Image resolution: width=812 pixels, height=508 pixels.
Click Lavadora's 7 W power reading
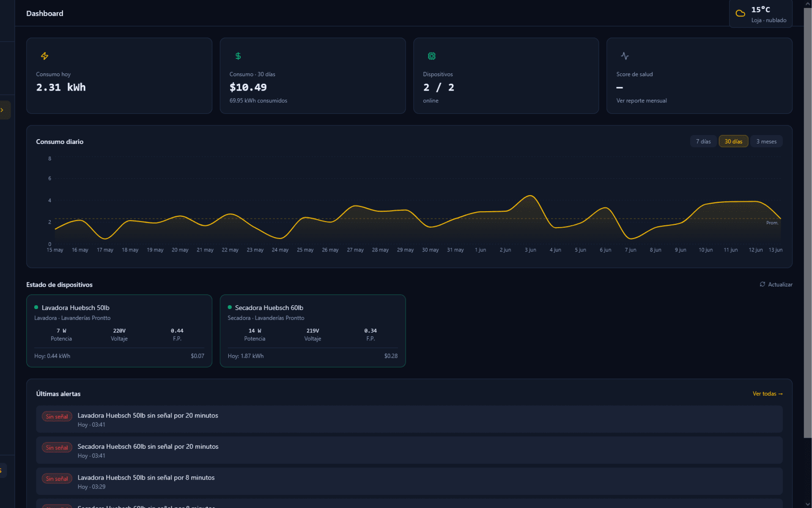[61, 331]
